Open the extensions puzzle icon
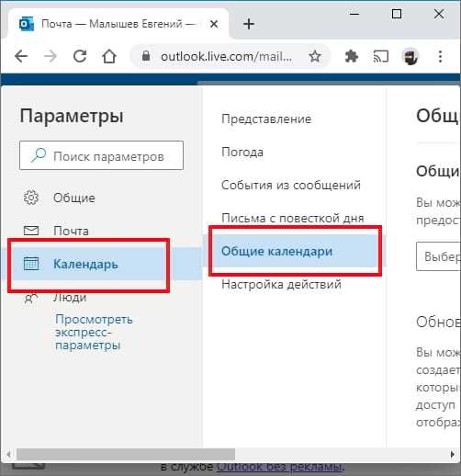Viewport: 461px width, 476px height. [x=352, y=56]
